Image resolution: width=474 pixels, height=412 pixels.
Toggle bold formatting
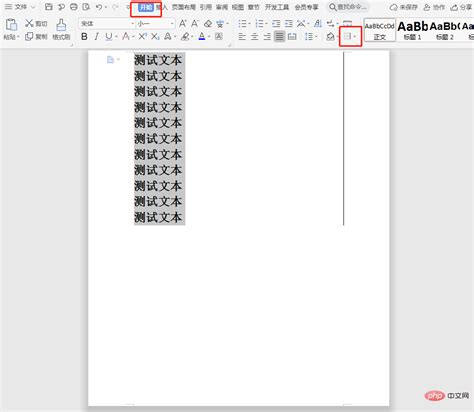click(84, 37)
